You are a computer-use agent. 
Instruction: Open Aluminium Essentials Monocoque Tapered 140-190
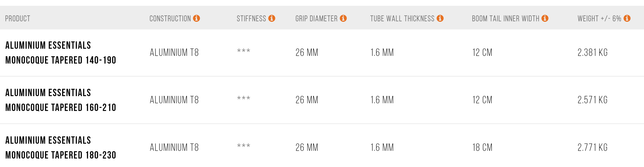pos(61,53)
